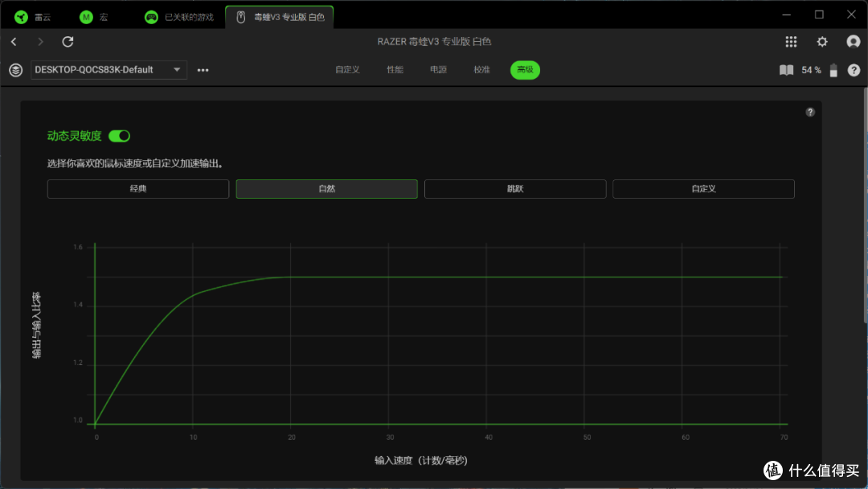Expand the DESKTOP-QOCS83K-Default profile dropdown
Image resolution: width=868 pixels, height=489 pixels.
(108, 70)
